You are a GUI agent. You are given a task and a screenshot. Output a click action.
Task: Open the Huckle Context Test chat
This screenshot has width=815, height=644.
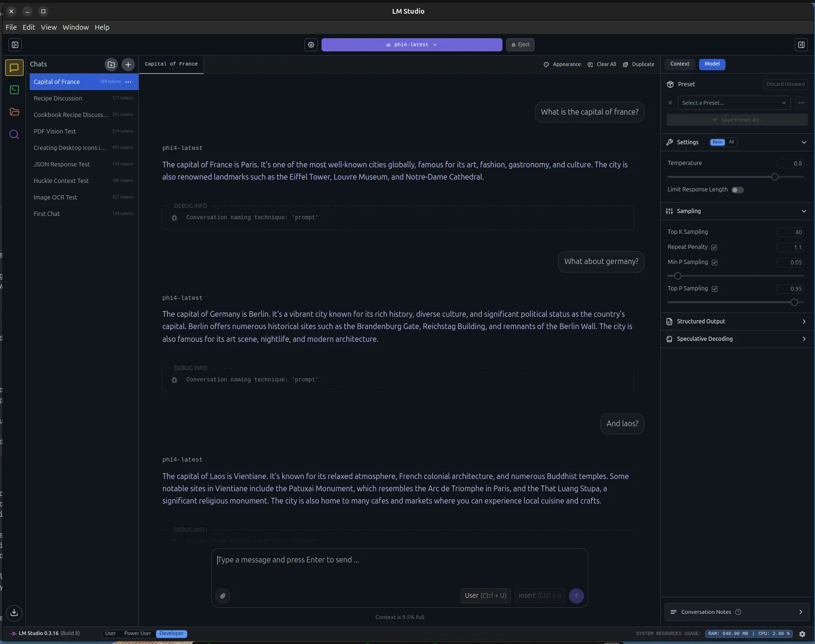84,181
